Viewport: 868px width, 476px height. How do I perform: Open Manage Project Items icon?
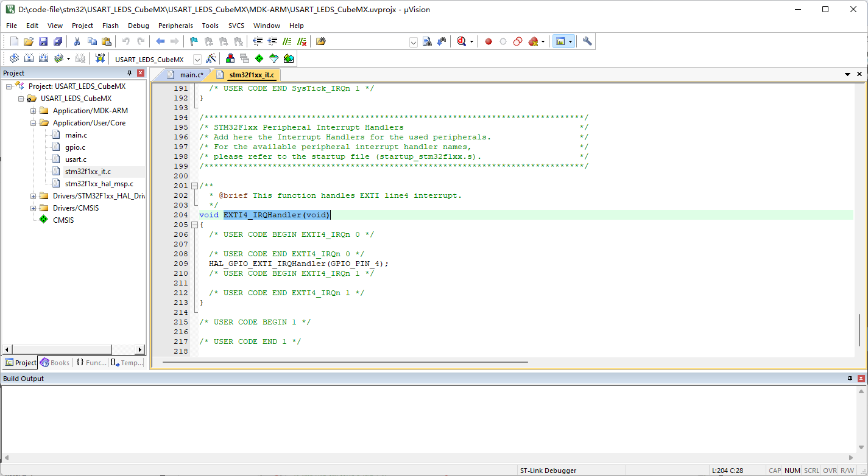click(230, 58)
